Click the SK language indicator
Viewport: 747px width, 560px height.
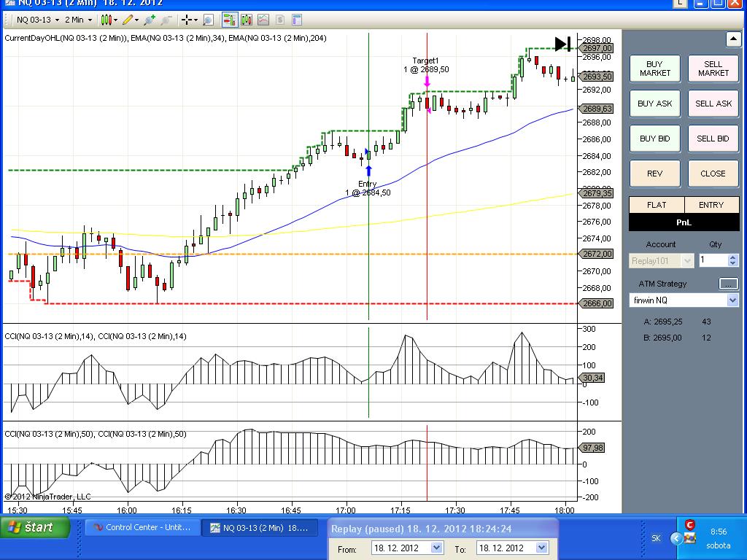[656, 538]
